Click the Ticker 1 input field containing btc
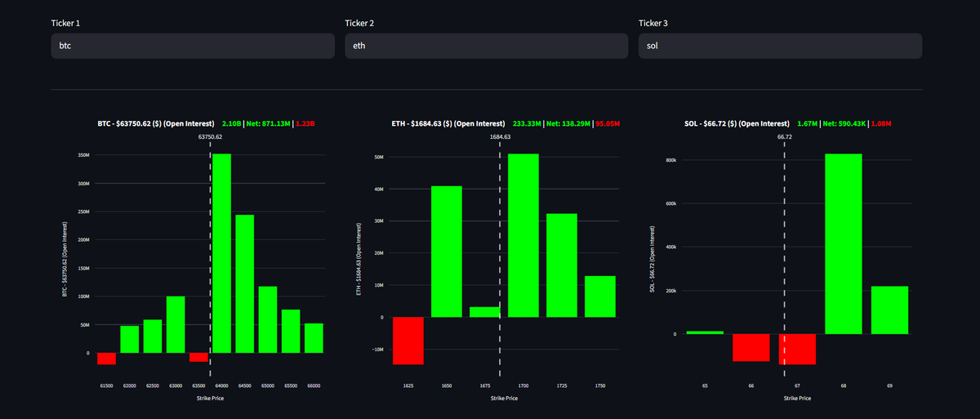Viewport: 980px width, 419px height. 193,46
